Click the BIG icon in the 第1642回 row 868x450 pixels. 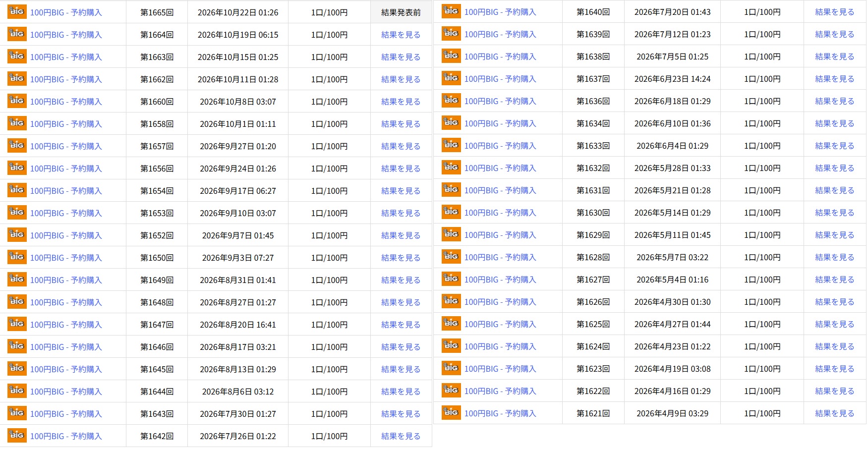tap(17, 436)
